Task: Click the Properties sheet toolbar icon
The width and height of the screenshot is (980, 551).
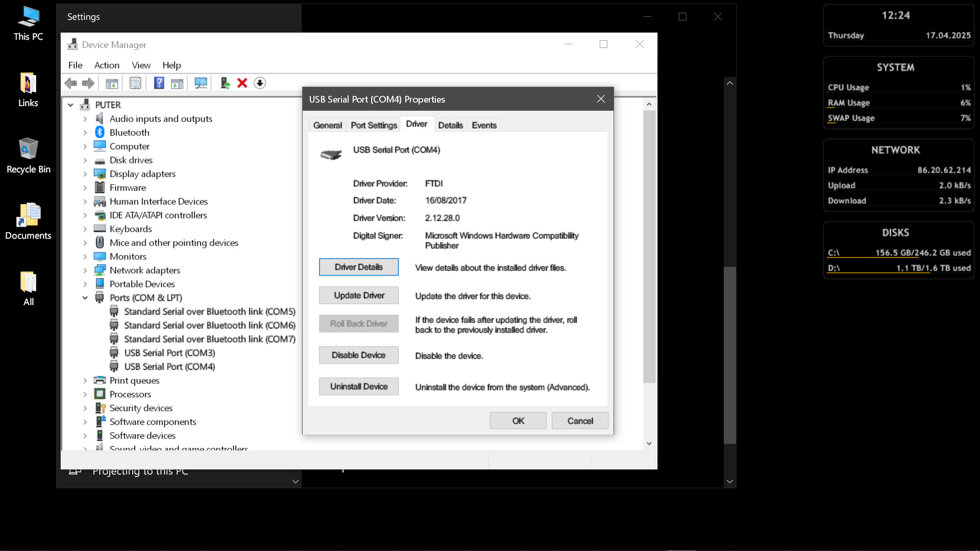Action: 135,83
